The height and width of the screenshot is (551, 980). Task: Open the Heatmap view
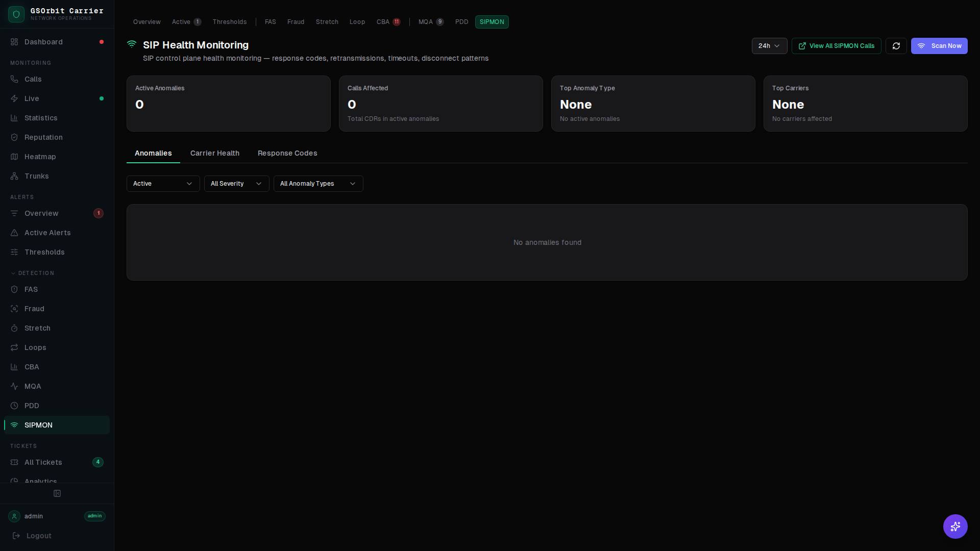click(x=39, y=157)
